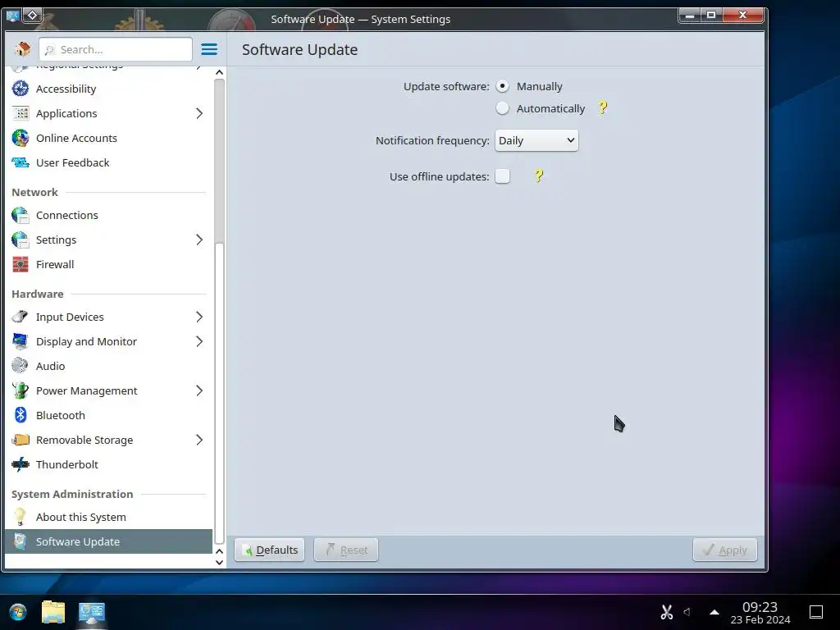The image size is (840, 630).
Task: Open Firewall settings page
Action: pos(109,265)
